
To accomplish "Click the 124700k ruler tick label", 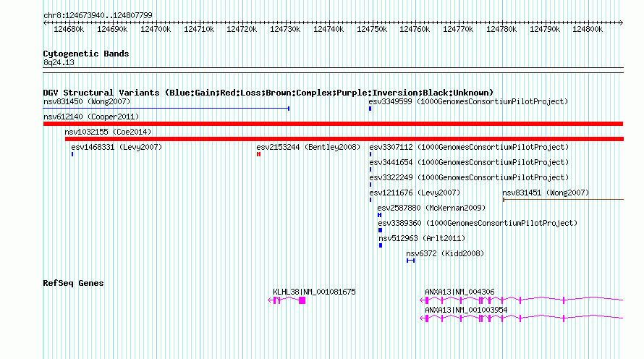I will (156, 29).
